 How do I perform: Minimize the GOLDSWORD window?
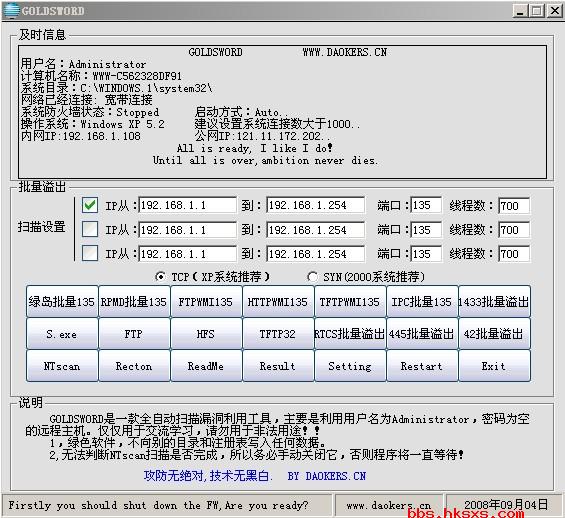[x=520, y=11]
